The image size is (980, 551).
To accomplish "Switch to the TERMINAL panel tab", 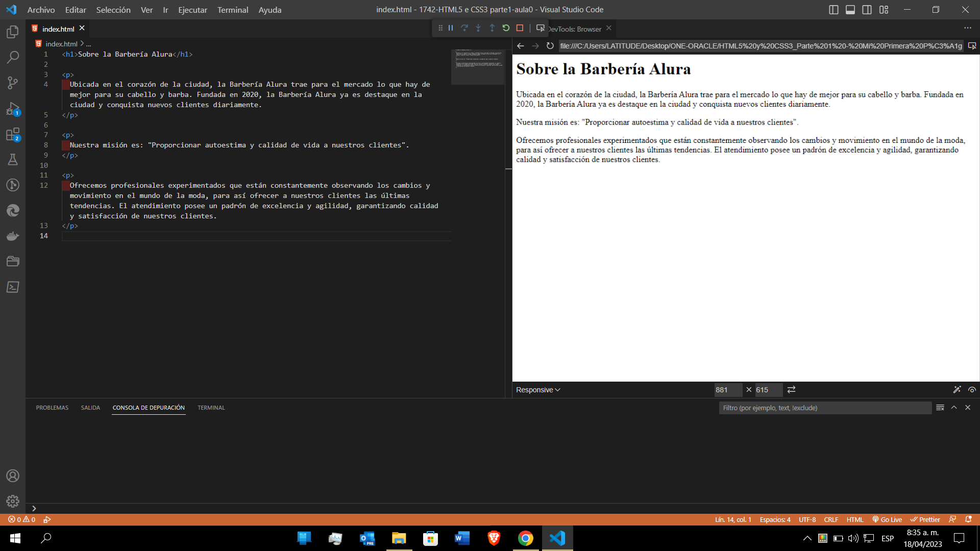I will 211,408.
